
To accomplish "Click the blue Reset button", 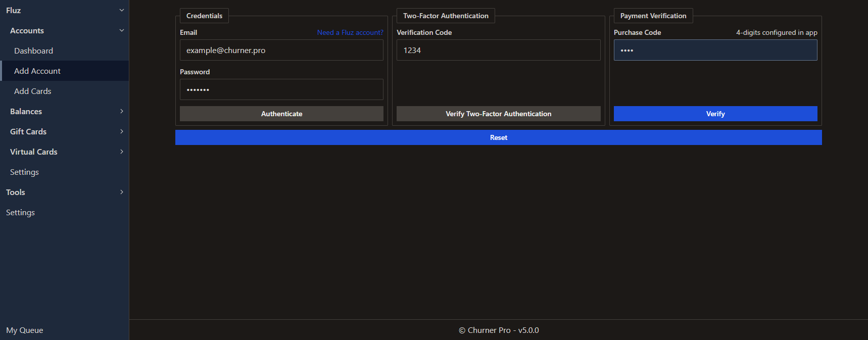I will coord(498,137).
